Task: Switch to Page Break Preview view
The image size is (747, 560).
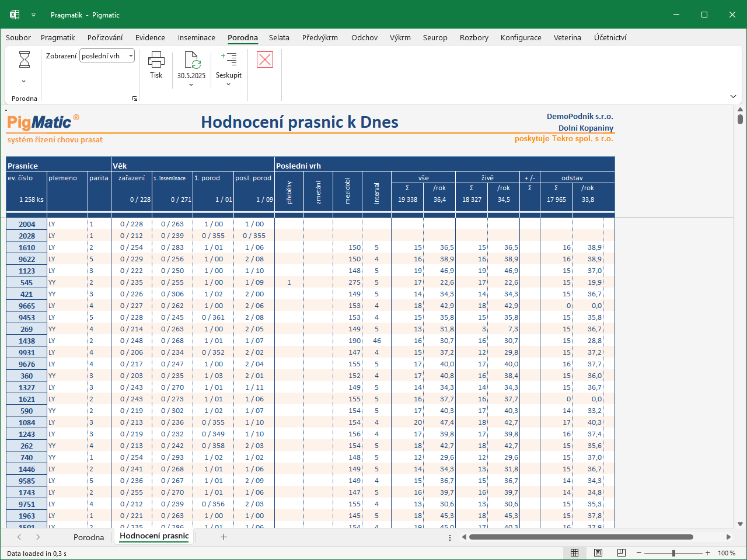Action: click(x=622, y=553)
